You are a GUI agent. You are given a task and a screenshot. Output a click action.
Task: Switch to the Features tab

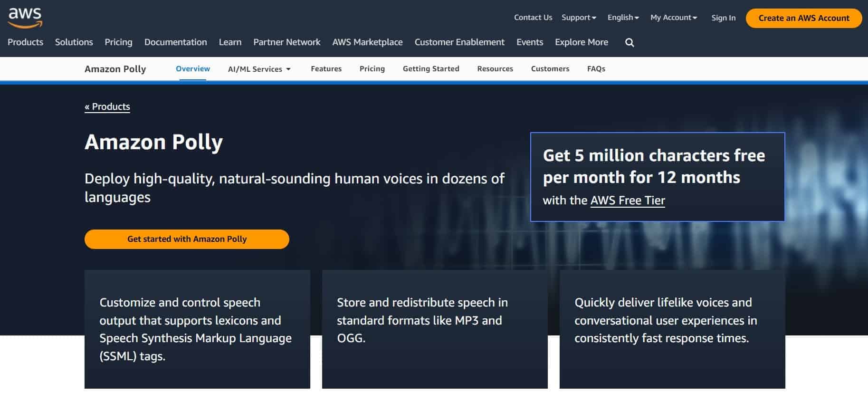pyautogui.click(x=326, y=69)
